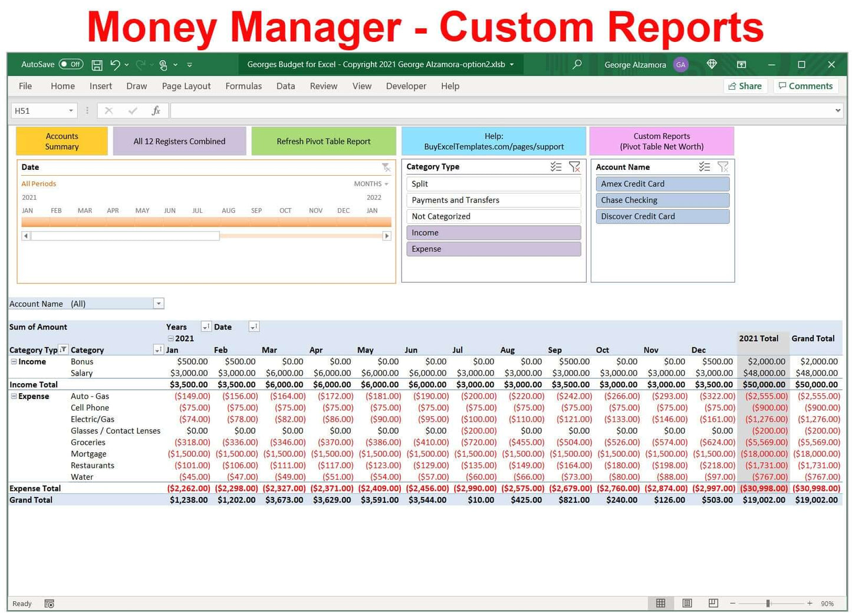Viewport: 852px width, 616px height.
Task: Open the Account Name (All) filter dropdown
Action: [158, 304]
